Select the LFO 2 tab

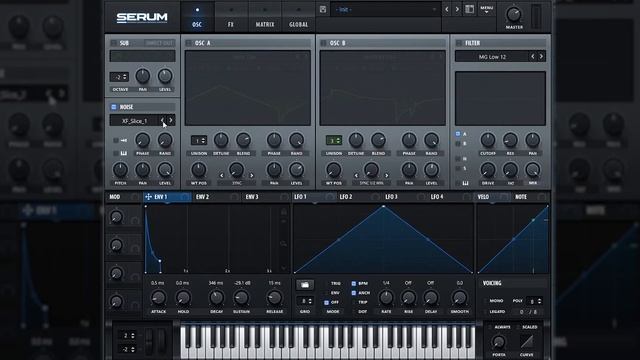pos(359,197)
